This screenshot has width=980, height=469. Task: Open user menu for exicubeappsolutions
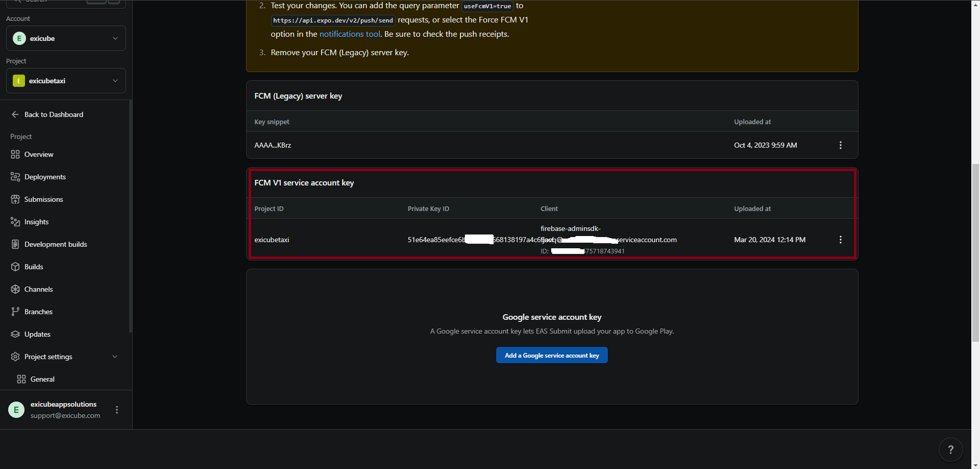[x=117, y=410]
